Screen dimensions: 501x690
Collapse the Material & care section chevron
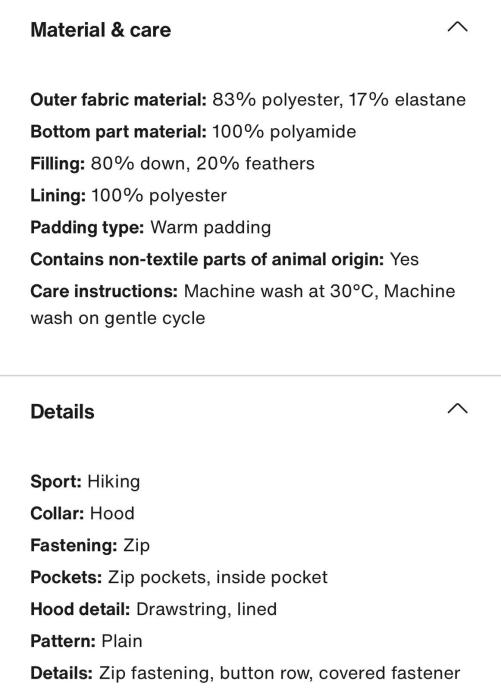click(457, 27)
